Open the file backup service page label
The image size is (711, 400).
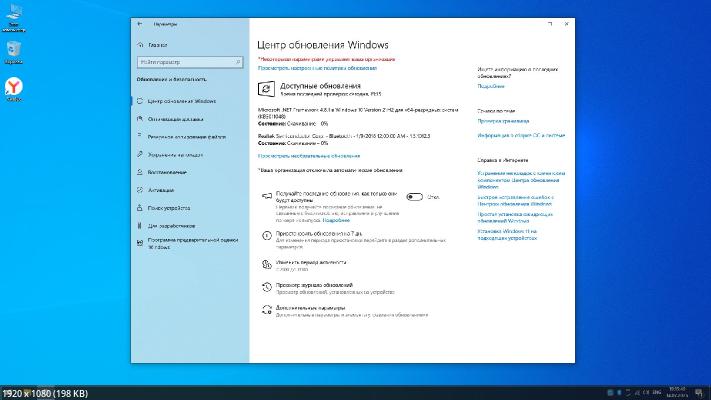tap(187, 137)
